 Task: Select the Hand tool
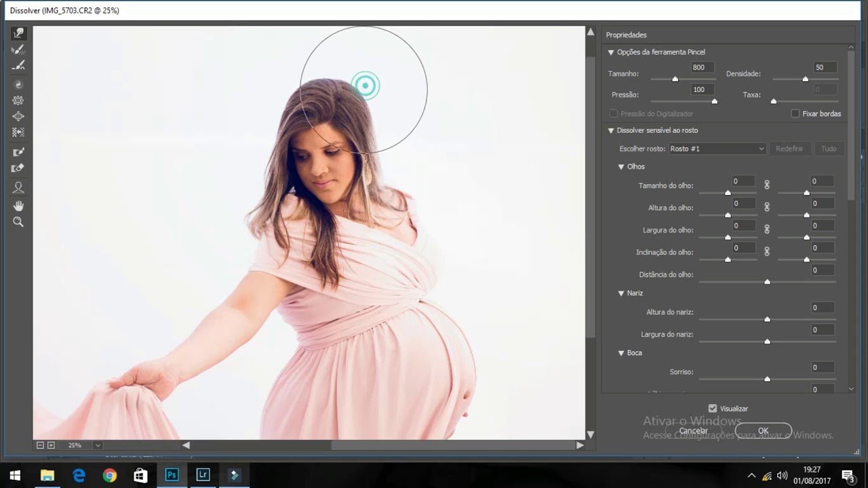[x=18, y=205]
